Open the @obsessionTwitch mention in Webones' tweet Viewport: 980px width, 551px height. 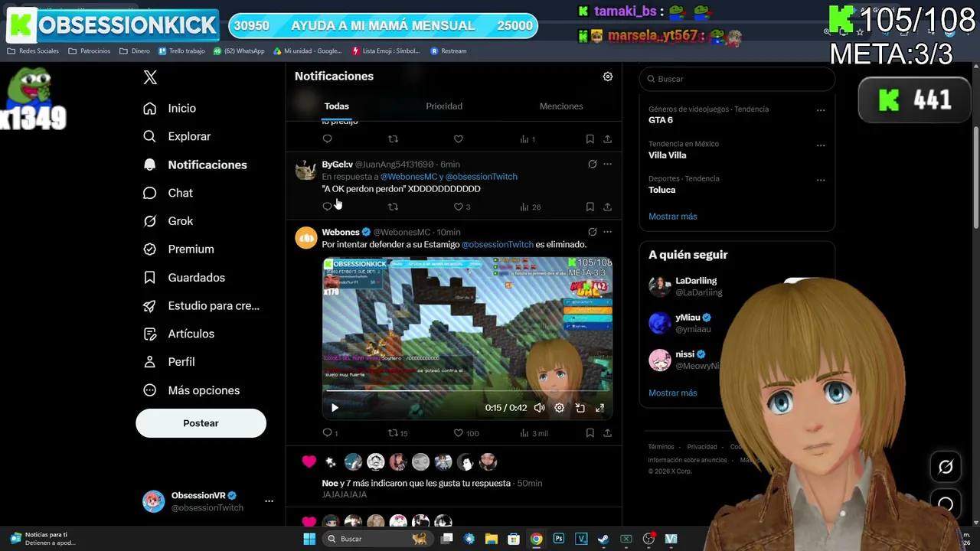click(498, 245)
